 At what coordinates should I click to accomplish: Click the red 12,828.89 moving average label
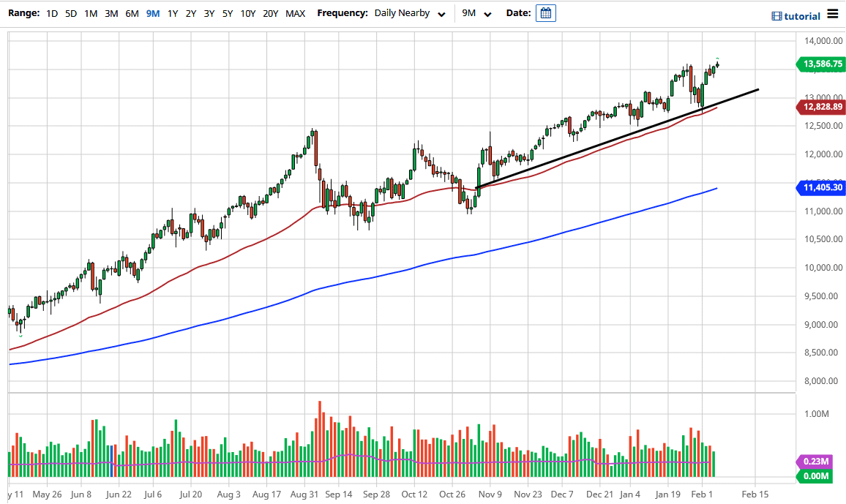tap(821, 107)
